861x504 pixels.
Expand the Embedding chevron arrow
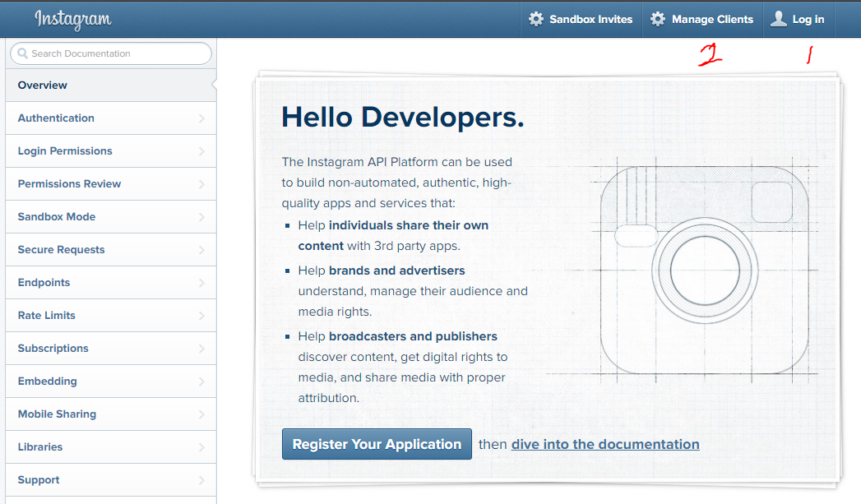(x=201, y=381)
